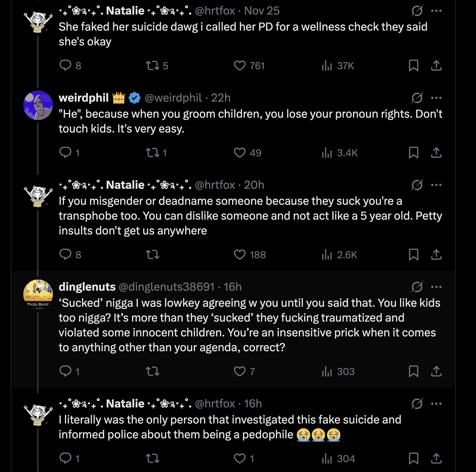Image resolution: width=476 pixels, height=472 pixels.
Task: Repost Natalie's 20h misgender tweet
Action: pos(152,255)
